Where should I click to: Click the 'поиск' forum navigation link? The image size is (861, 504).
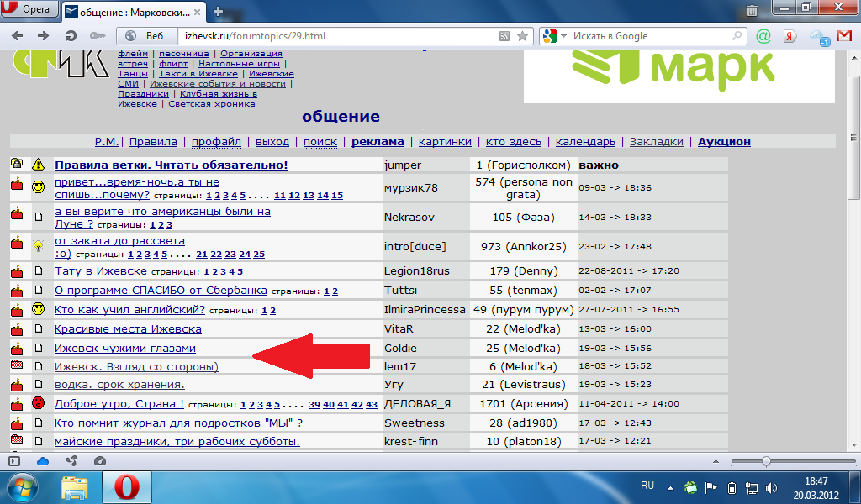(320, 142)
